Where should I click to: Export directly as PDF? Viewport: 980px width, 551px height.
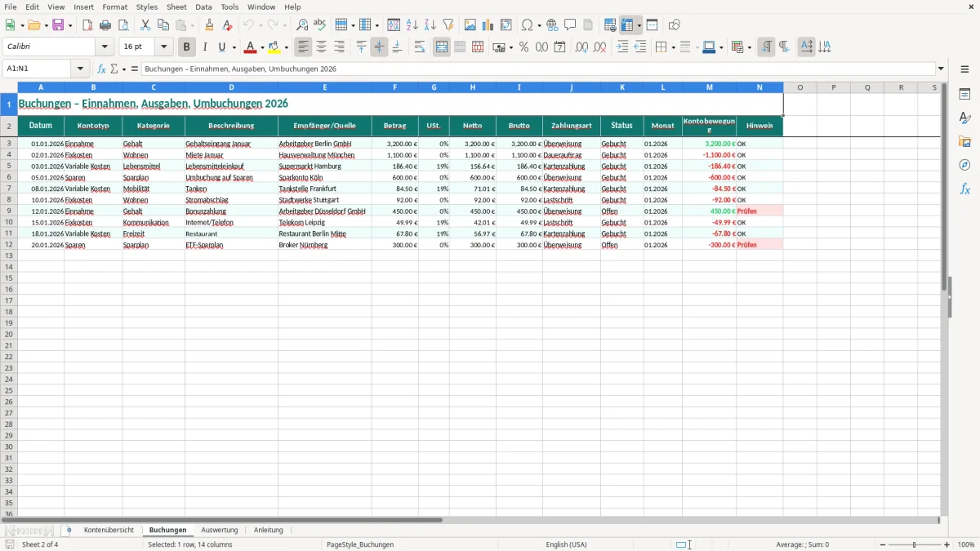point(87,25)
